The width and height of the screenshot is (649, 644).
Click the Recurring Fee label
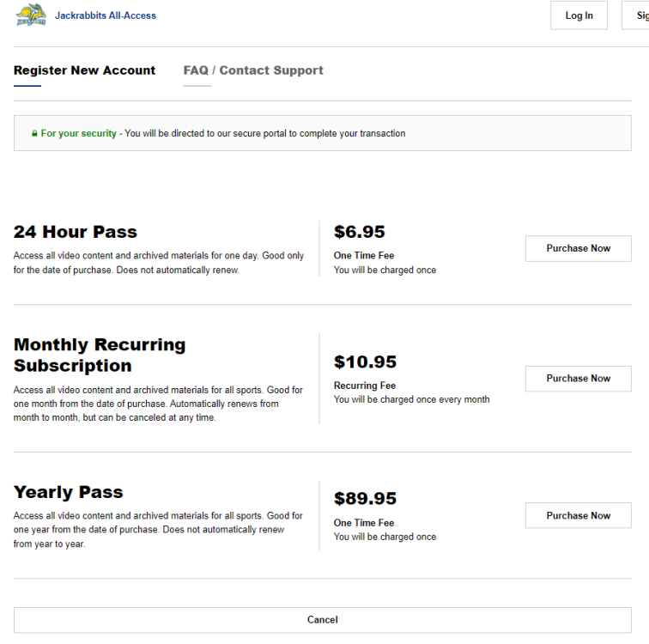click(x=365, y=386)
